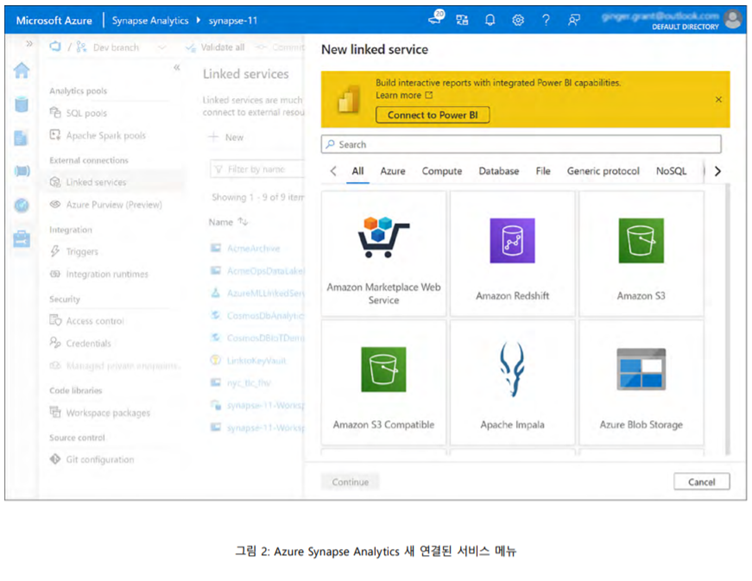Focus the Search linked service field
The image size is (752, 581).
click(x=521, y=144)
